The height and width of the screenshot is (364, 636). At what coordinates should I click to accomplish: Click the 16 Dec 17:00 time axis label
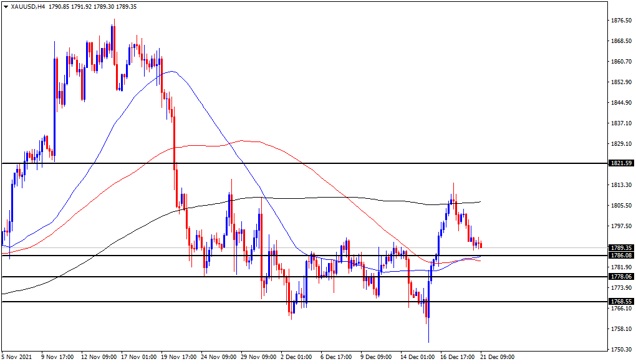[x=458, y=357]
